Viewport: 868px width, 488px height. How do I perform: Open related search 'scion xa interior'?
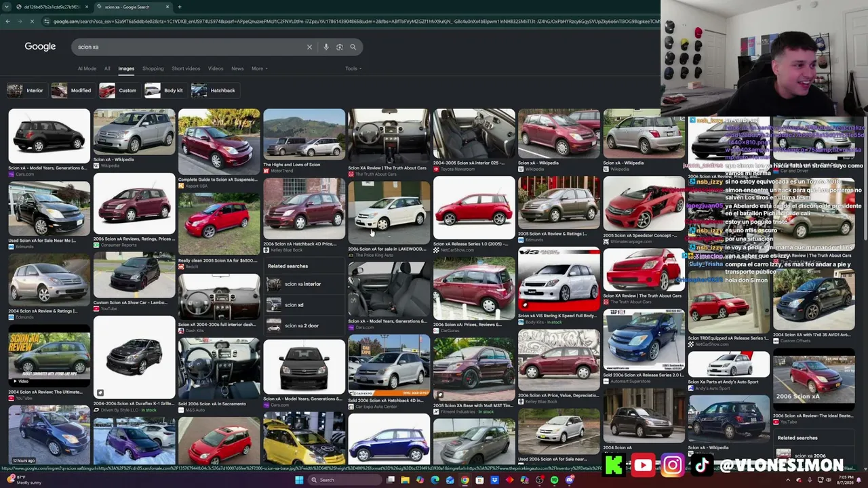[x=304, y=284]
